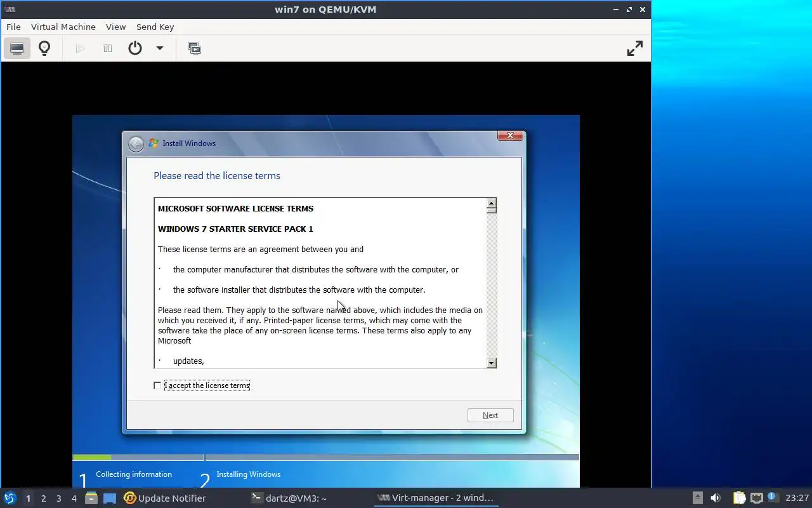812x508 pixels.
Task: Switch to workspace 2
Action: point(44,498)
